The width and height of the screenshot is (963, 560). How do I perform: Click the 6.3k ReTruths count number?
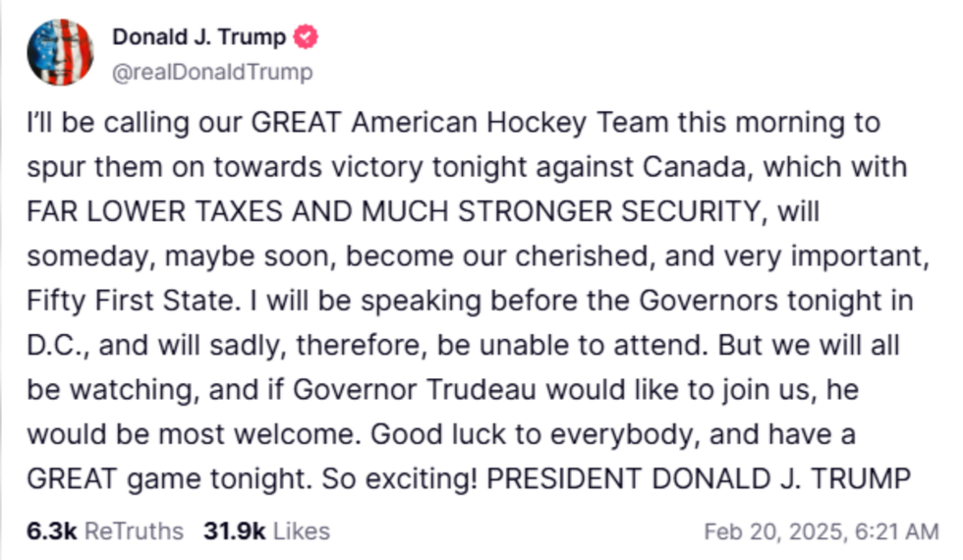pos(51,532)
